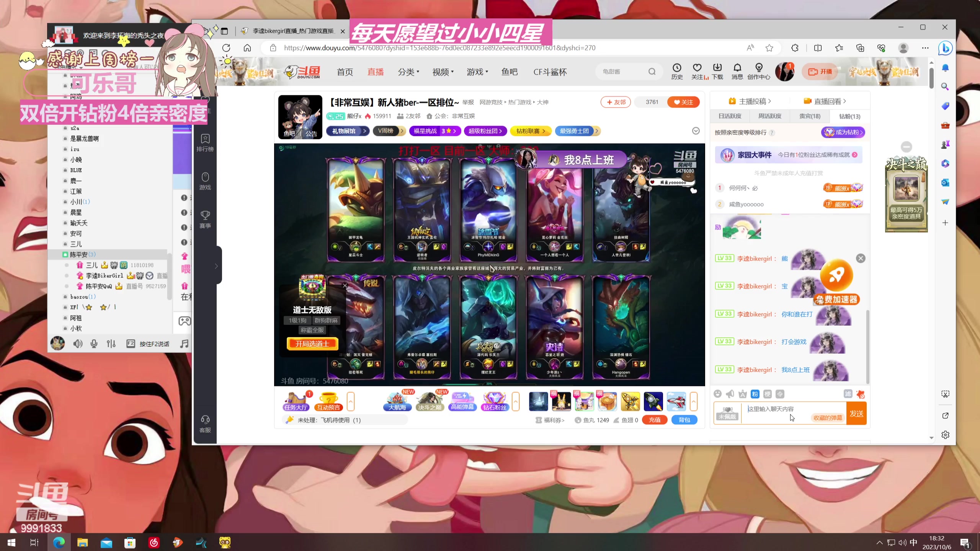The height and width of the screenshot is (551, 980).
Task: Open the CF斗鲨杯 nav item
Action: click(x=550, y=72)
